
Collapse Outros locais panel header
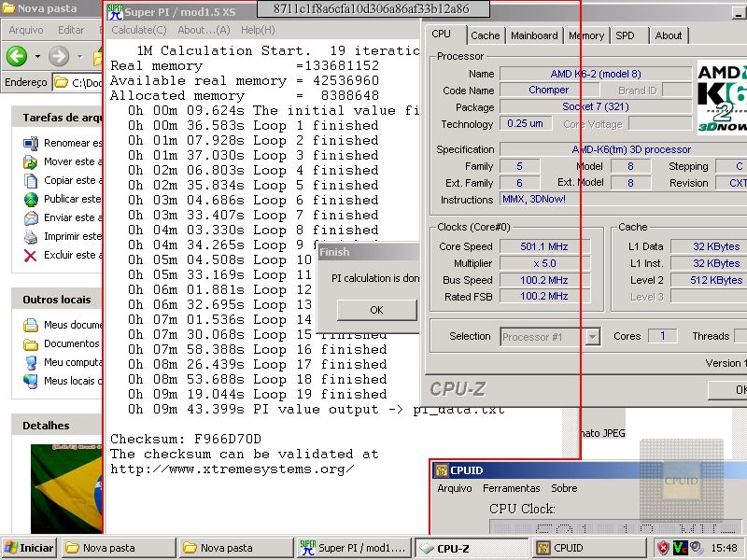pyautogui.click(x=57, y=300)
